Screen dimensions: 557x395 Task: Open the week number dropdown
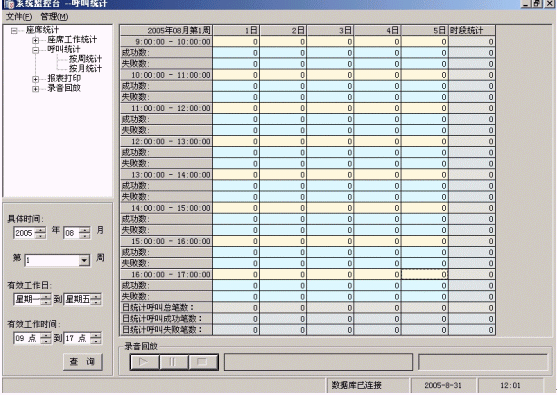click(x=84, y=260)
